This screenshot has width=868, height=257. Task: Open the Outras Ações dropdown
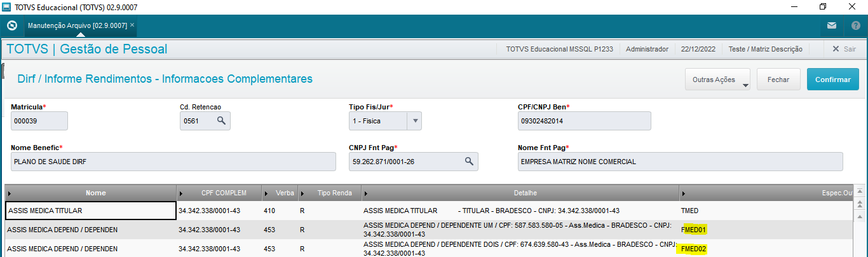[717, 80]
